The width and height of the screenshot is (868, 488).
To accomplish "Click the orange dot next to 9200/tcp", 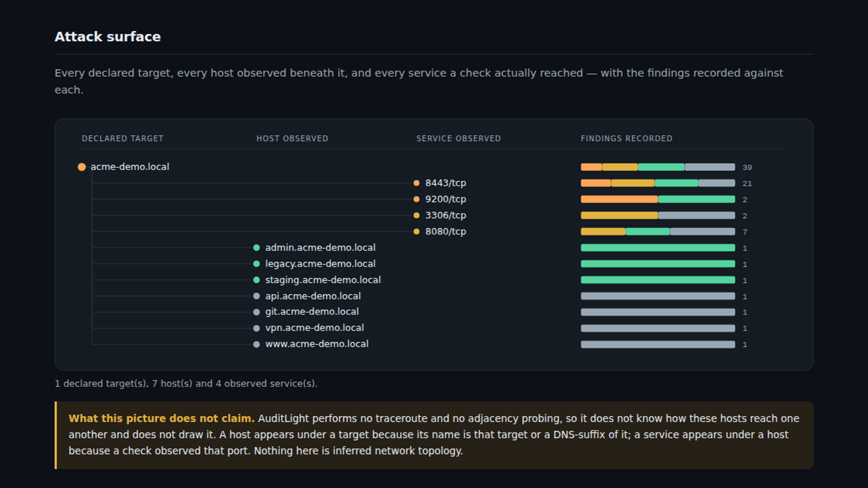I will [417, 199].
